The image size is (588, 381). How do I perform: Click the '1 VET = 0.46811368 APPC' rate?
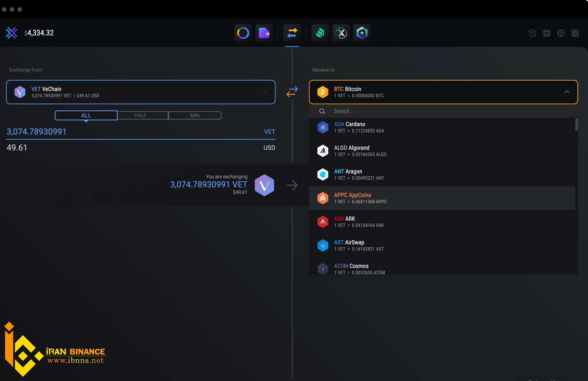click(x=360, y=202)
